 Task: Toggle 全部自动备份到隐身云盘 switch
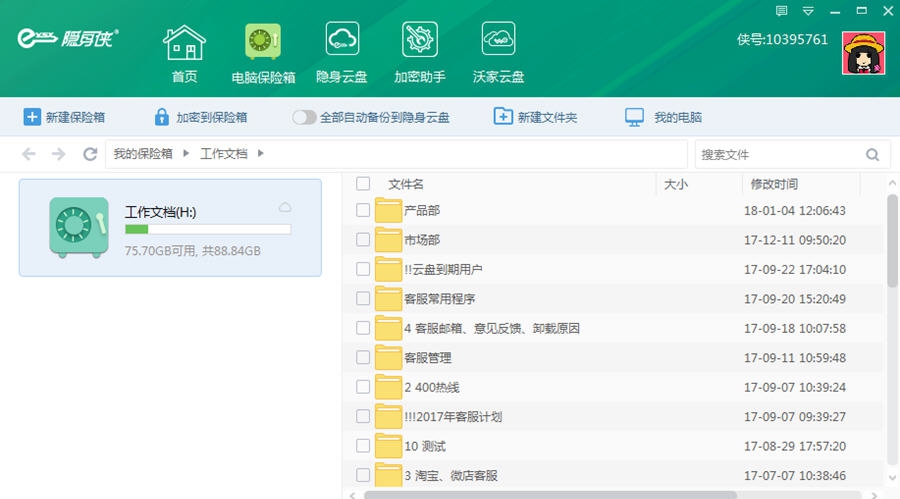[x=304, y=117]
